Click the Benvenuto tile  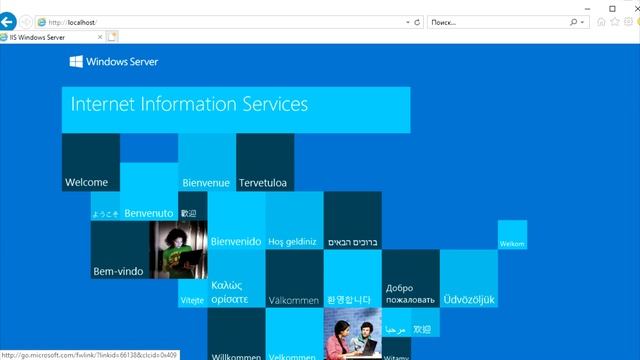tap(149, 191)
